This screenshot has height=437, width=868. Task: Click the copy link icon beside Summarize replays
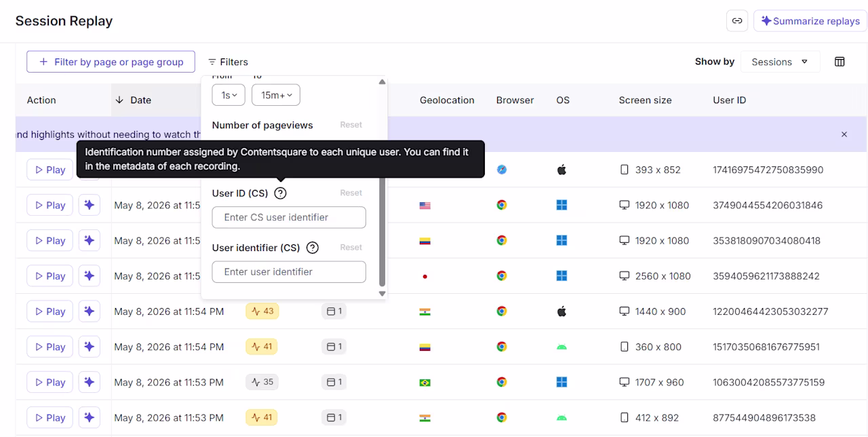(x=737, y=21)
